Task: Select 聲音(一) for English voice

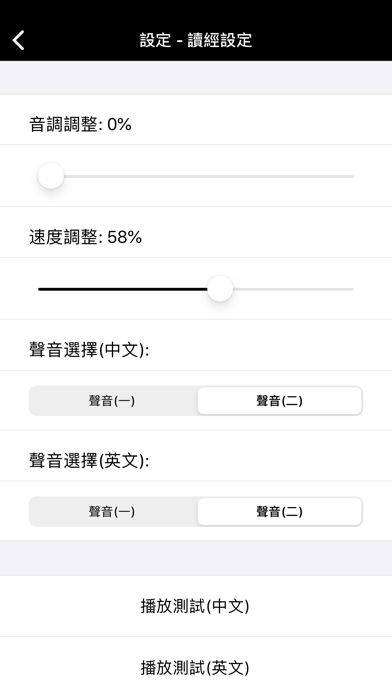Action: coord(113,512)
